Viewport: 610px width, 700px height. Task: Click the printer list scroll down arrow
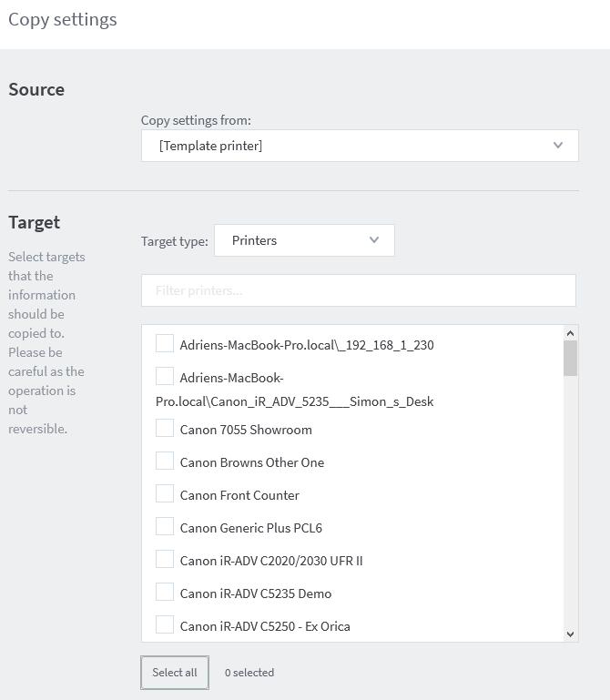(x=570, y=634)
